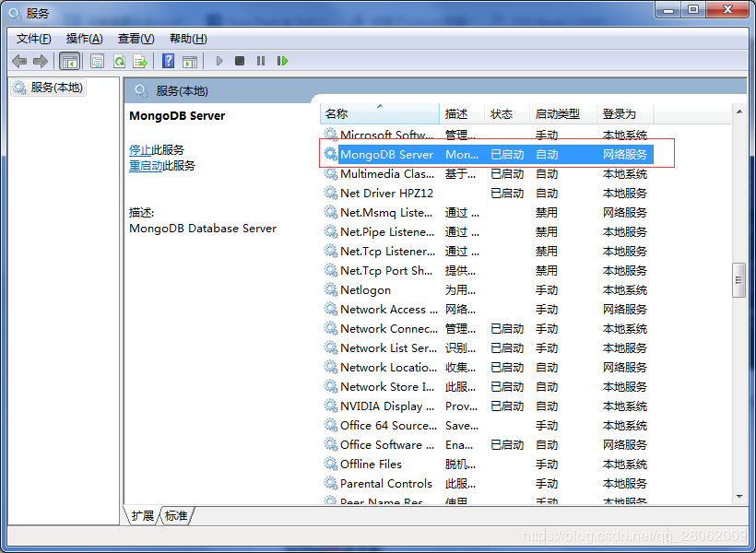This screenshot has width=756, height=553.
Task: Select the Office Software ... service
Action: coord(387,444)
